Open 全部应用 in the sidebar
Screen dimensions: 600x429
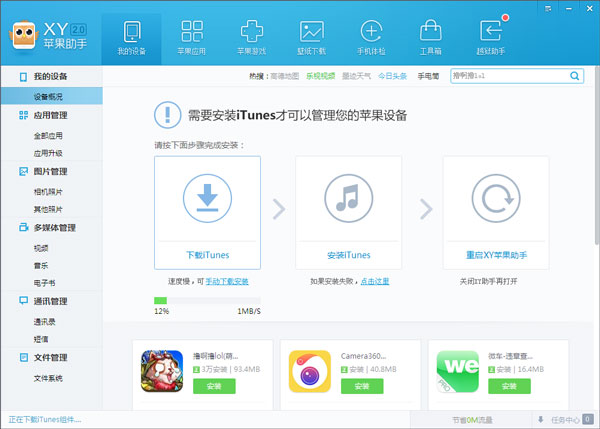pos(48,136)
